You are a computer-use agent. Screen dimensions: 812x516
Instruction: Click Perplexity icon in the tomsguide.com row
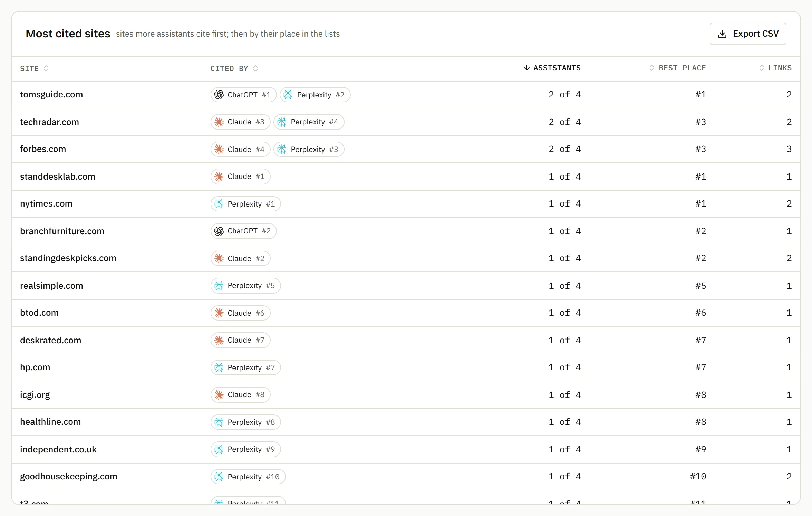(288, 95)
